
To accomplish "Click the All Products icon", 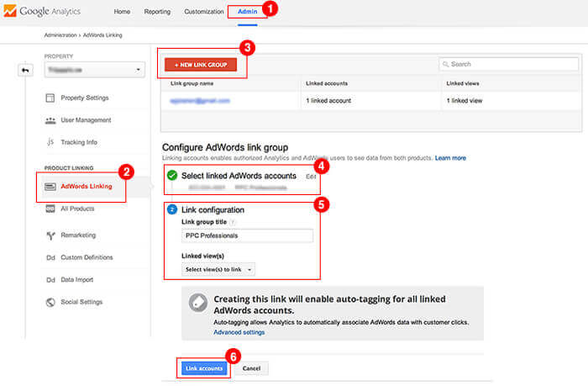I will point(50,209).
